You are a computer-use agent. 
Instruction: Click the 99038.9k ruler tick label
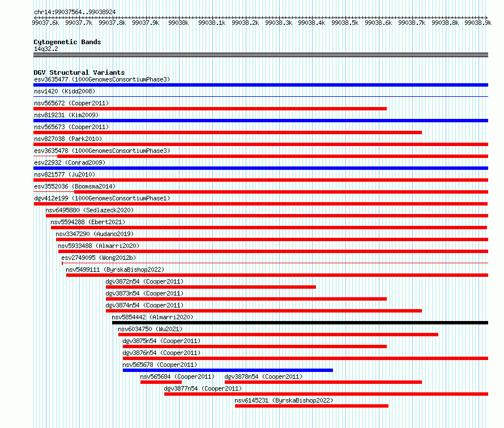478,23
